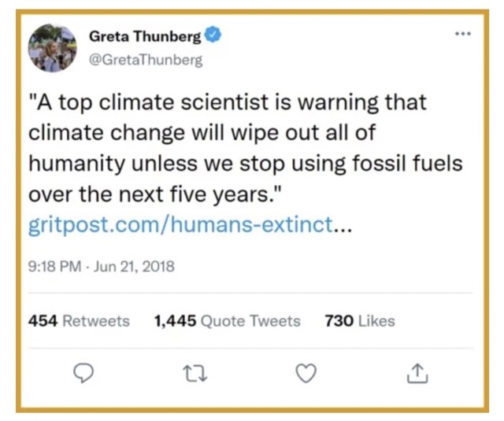Click the reply speech bubble icon
504x421 pixels.
point(84,374)
